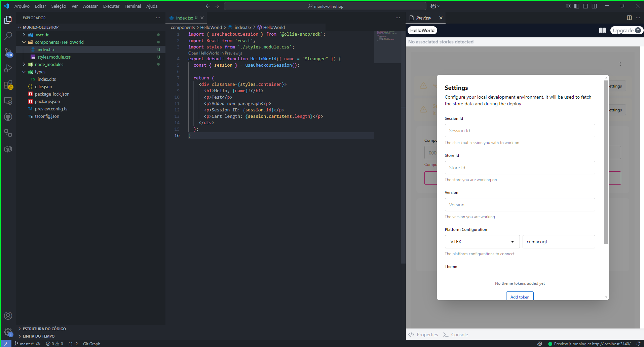Image resolution: width=644 pixels, height=347 pixels.
Task: Collapse the components\HelloWorld folder
Action: pos(24,42)
